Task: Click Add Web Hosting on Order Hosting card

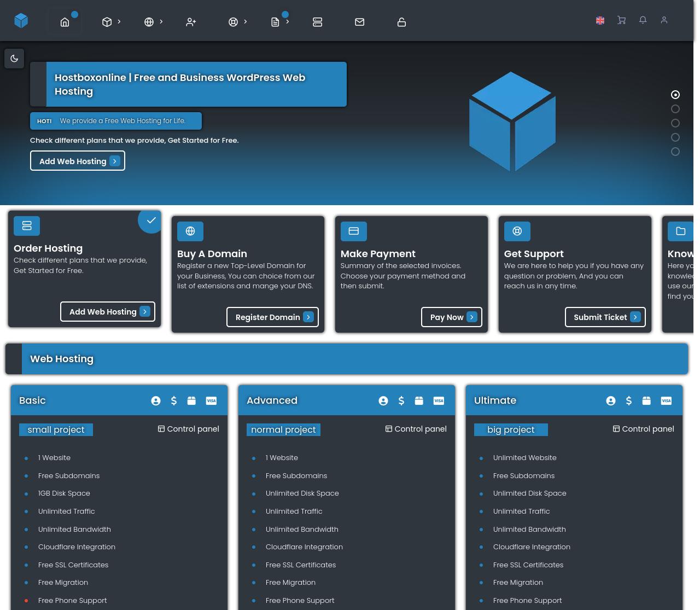Action: (108, 312)
